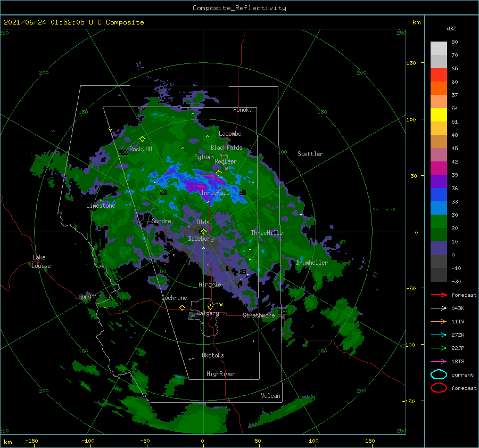
Task: Click the orange 111V arrow legend icon
Action: [439, 321]
